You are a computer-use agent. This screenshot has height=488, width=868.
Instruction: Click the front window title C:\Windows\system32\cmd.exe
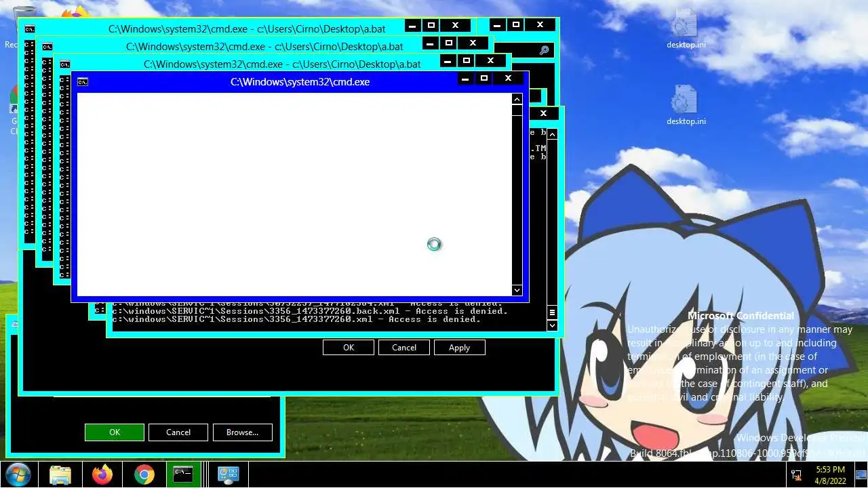coord(300,82)
